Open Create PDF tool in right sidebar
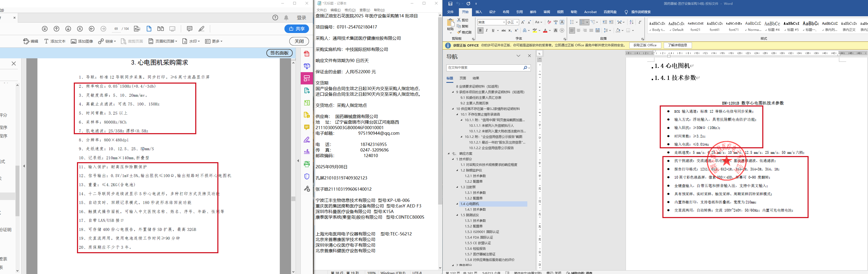 click(307, 54)
